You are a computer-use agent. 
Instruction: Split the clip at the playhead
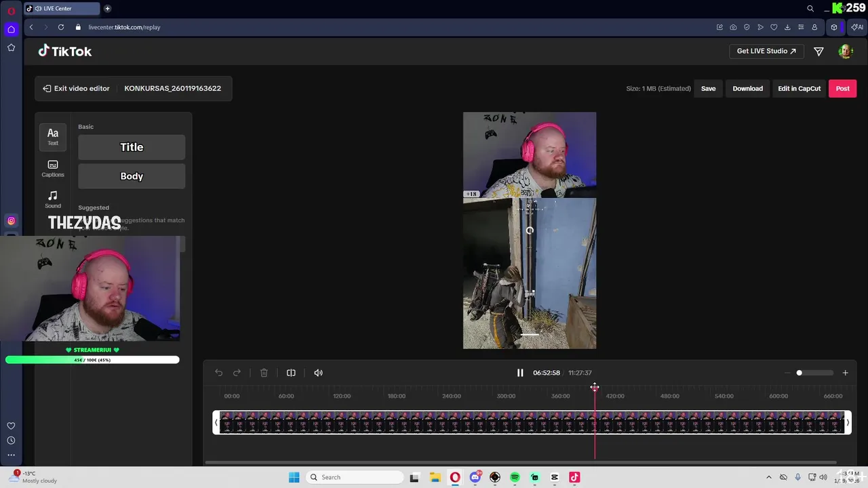tap(291, 373)
